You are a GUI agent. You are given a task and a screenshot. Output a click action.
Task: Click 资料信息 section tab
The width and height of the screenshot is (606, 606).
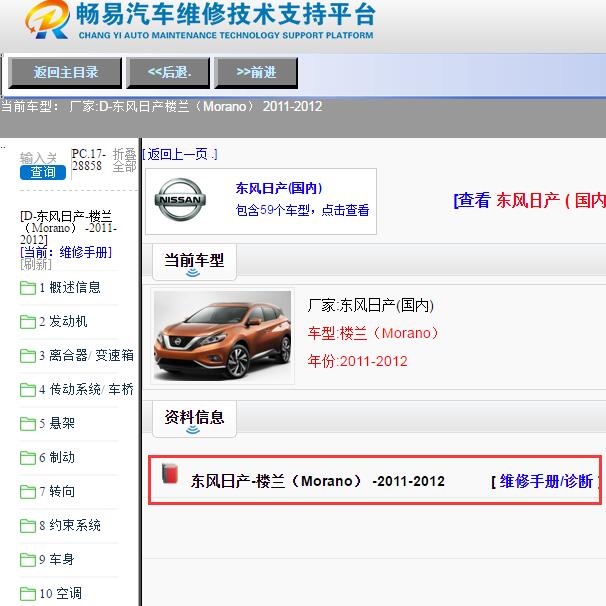click(x=194, y=417)
